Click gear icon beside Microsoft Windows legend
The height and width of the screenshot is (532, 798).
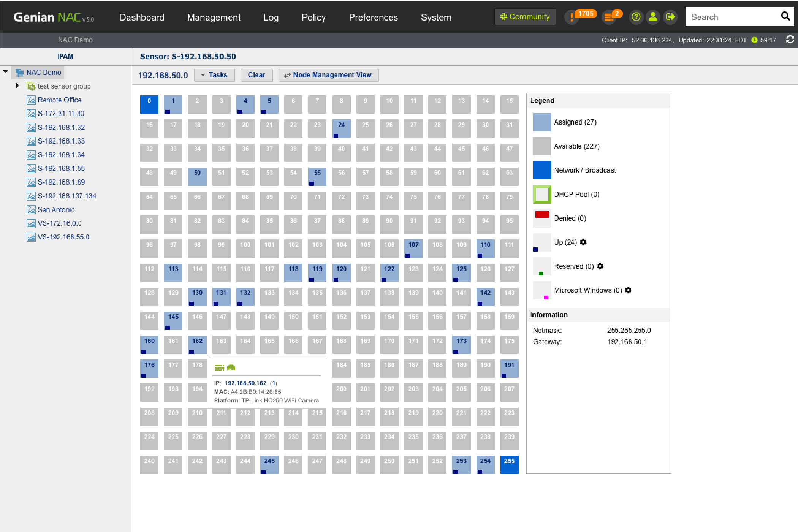(628, 290)
